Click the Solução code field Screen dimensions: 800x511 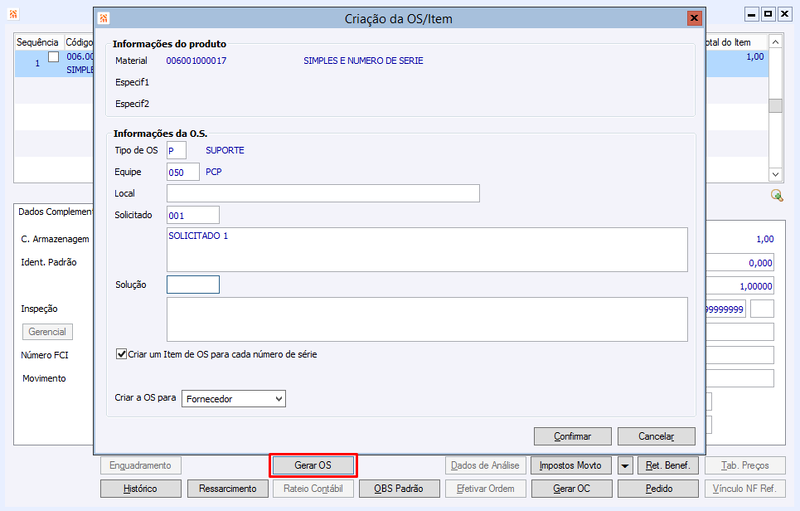pyautogui.click(x=193, y=285)
